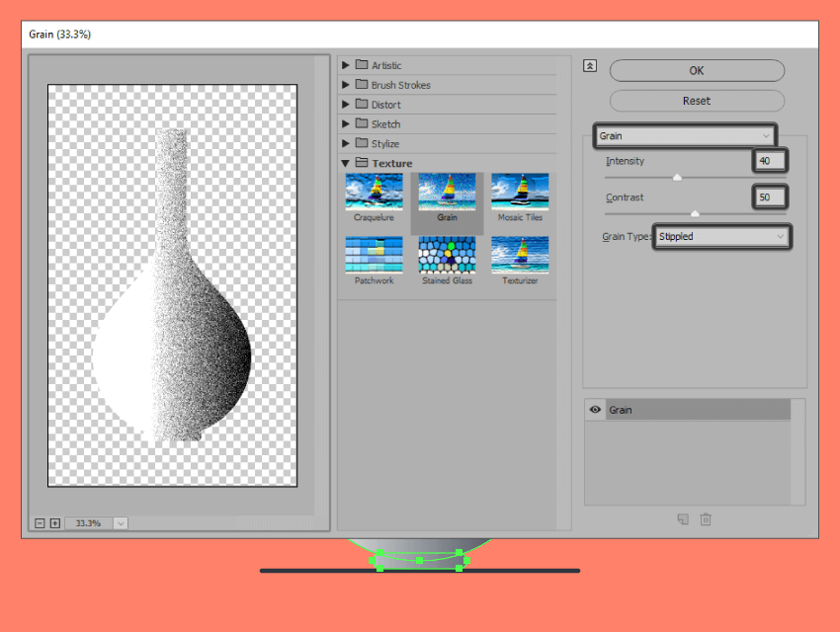Click the Intensity slider handle
840x632 pixels.
click(x=677, y=177)
